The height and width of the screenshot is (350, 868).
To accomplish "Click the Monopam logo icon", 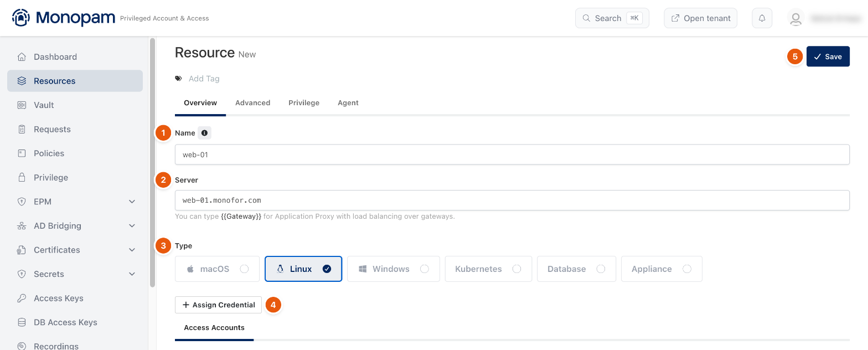I will [x=21, y=18].
